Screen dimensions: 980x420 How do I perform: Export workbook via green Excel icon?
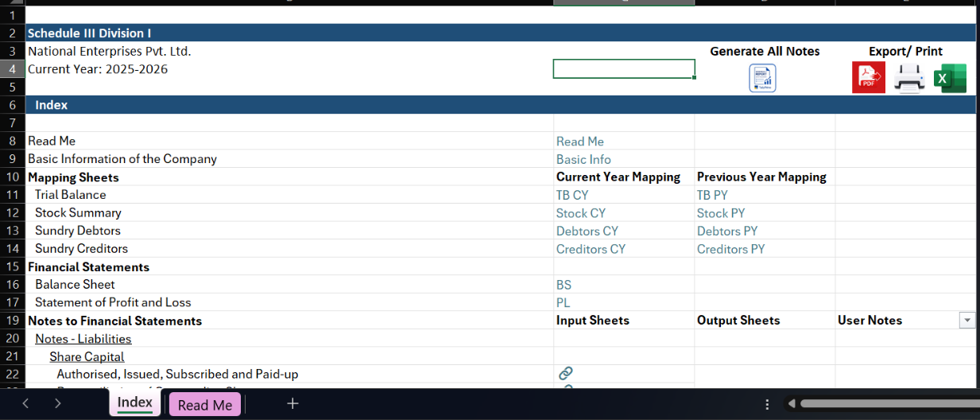pyautogui.click(x=950, y=78)
